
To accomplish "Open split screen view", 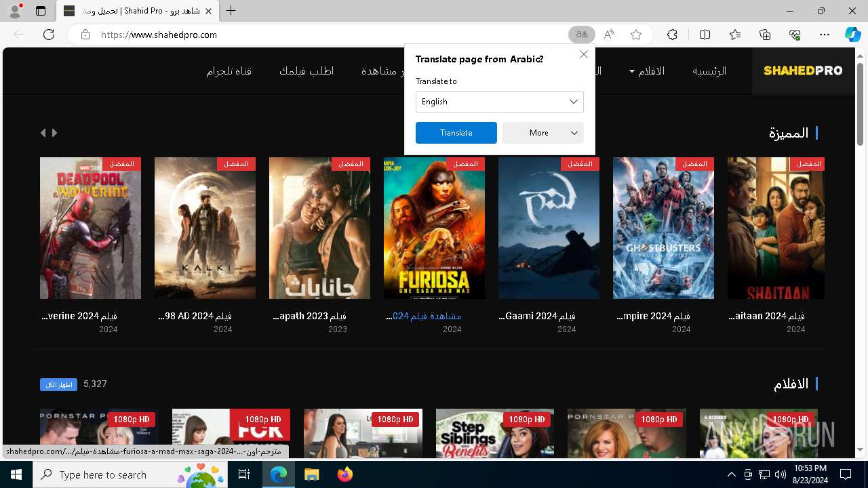I will point(705,35).
